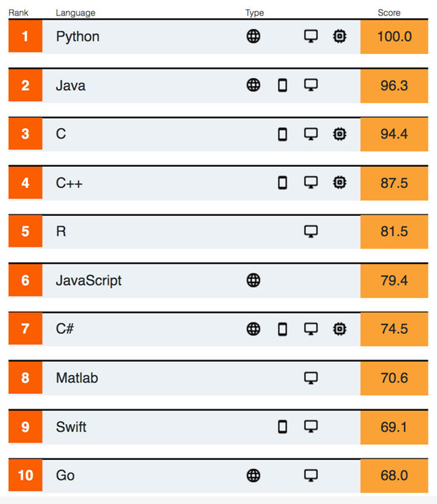The width and height of the screenshot is (437, 504).
Task: Click the web globe icon for Python
Action: 254,36
